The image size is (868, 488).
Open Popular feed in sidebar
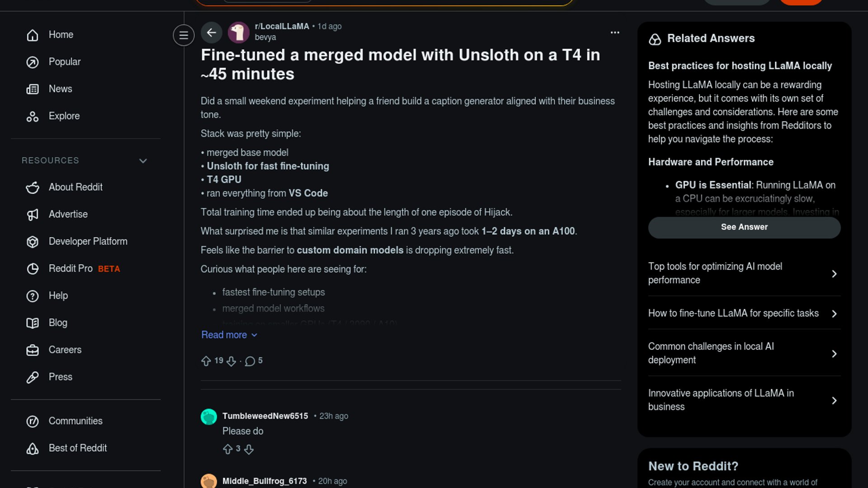pyautogui.click(x=64, y=62)
